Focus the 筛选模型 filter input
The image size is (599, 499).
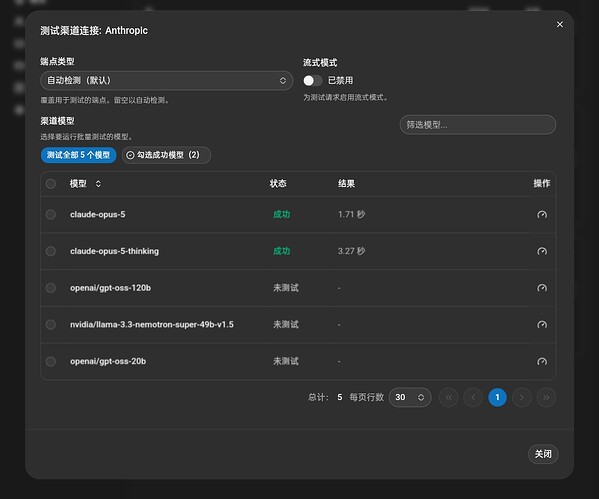[478, 125]
